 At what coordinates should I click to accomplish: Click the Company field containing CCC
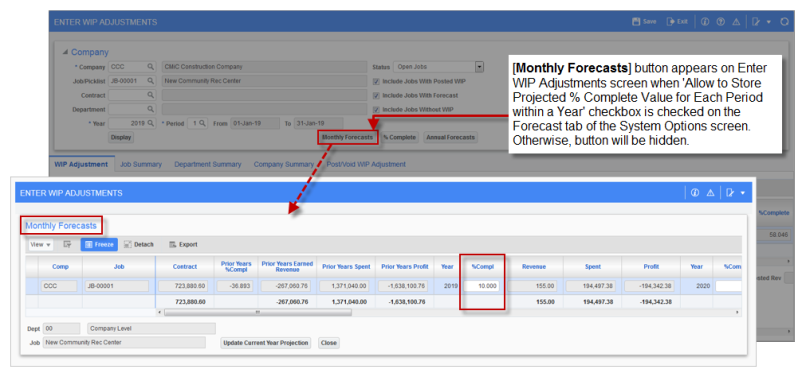pyautogui.click(x=127, y=67)
